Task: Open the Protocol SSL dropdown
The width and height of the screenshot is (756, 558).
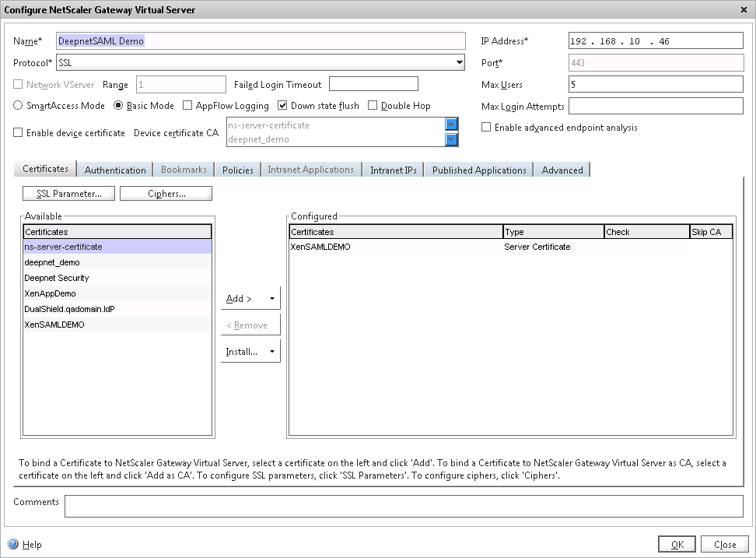Action: 459,63
